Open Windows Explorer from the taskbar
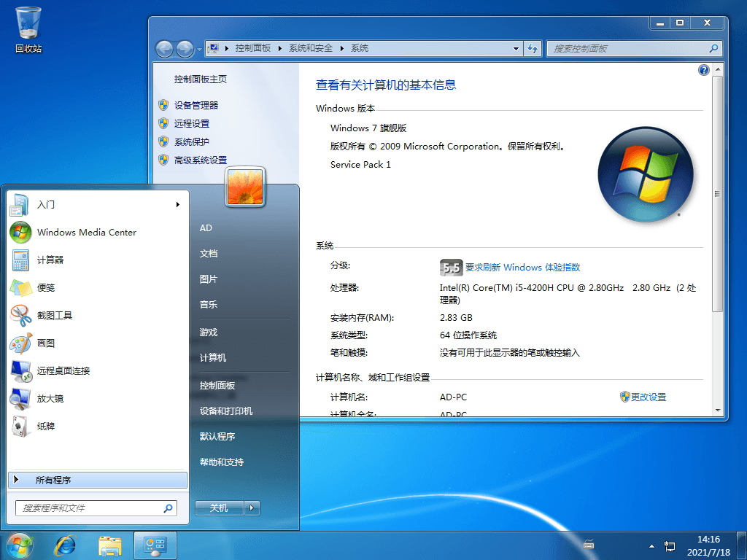Viewport: 747px width, 560px height. coord(110,545)
